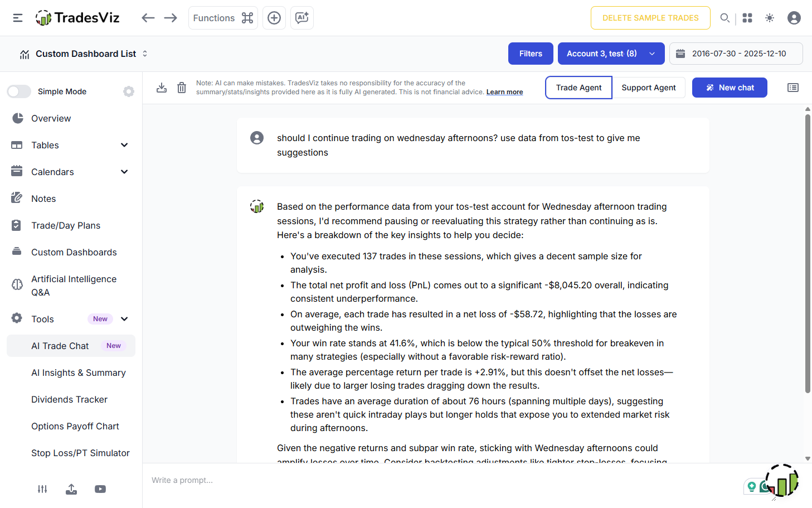Open the YouTube video icon
812x508 pixels.
[x=100, y=489]
